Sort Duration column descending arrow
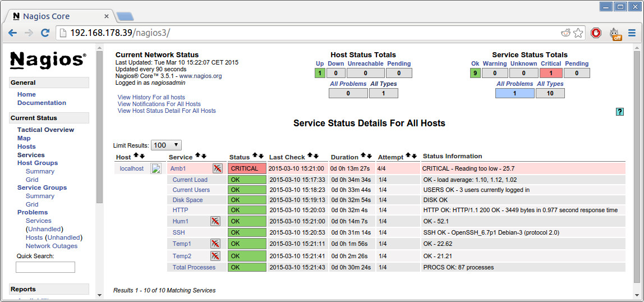The width and height of the screenshot is (644, 302). (369, 156)
